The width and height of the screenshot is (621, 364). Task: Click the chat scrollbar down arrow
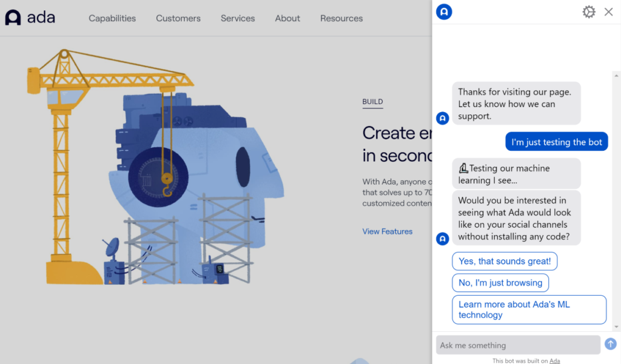(617, 327)
